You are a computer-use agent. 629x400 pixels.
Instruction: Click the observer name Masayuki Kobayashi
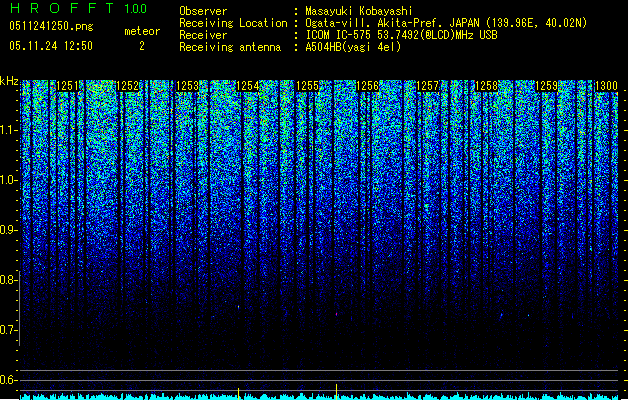coord(359,11)
